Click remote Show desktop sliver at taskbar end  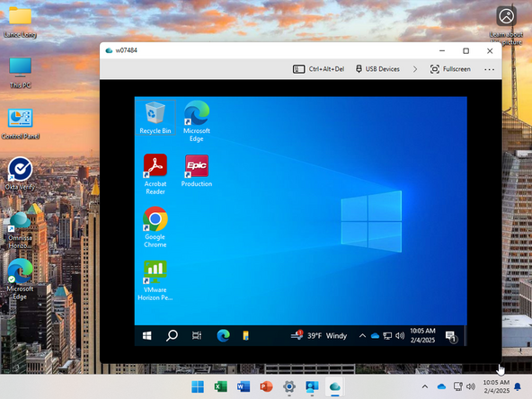coord(465,336)
